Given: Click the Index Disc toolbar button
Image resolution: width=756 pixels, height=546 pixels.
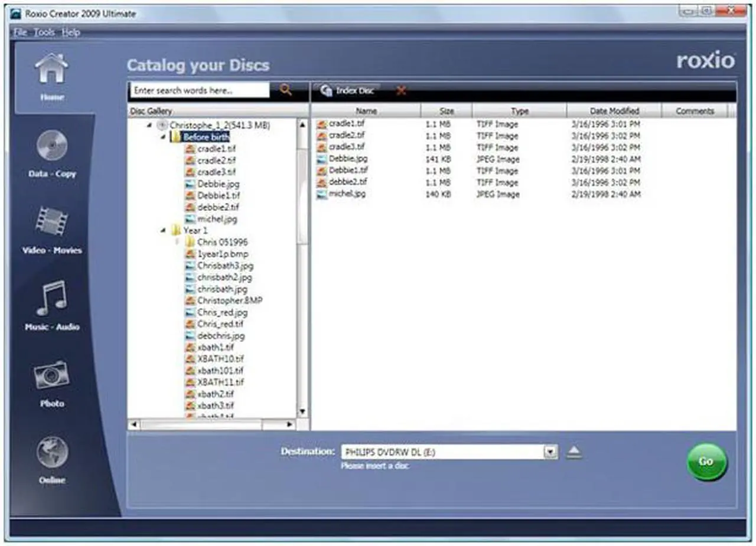Looking at the screenshot, I should point(347,90).
